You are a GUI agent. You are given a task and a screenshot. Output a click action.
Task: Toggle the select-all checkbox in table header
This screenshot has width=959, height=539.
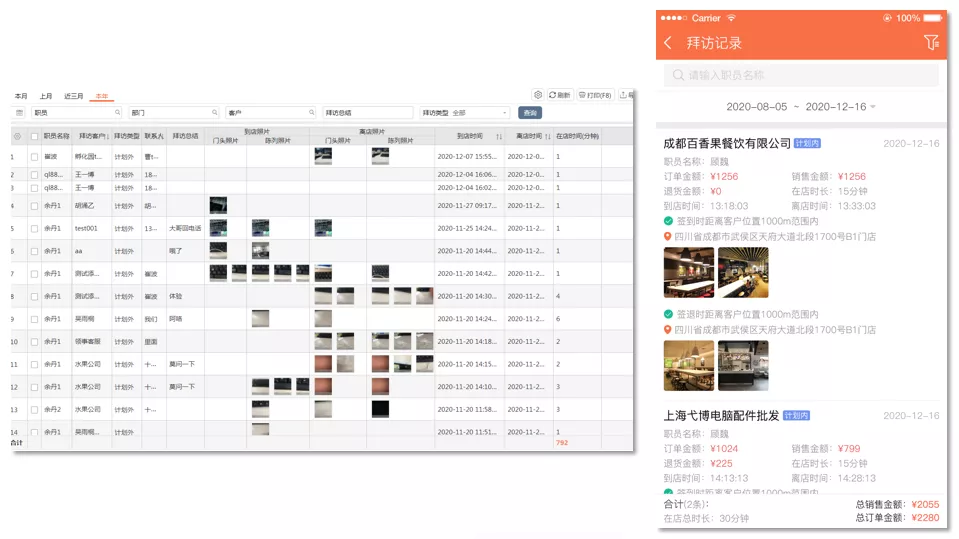point(34,136)
